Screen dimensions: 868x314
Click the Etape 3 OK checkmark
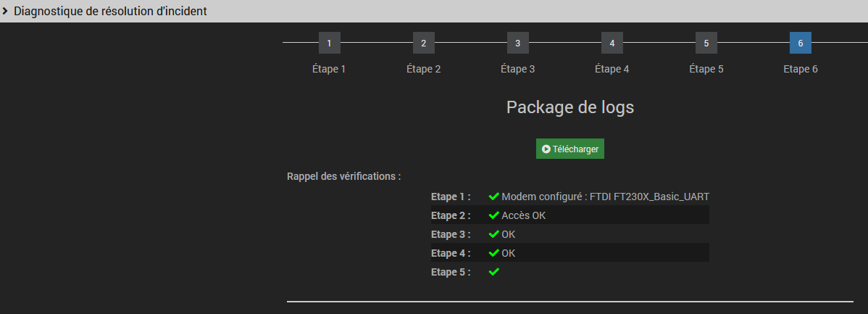pos(494,234)
